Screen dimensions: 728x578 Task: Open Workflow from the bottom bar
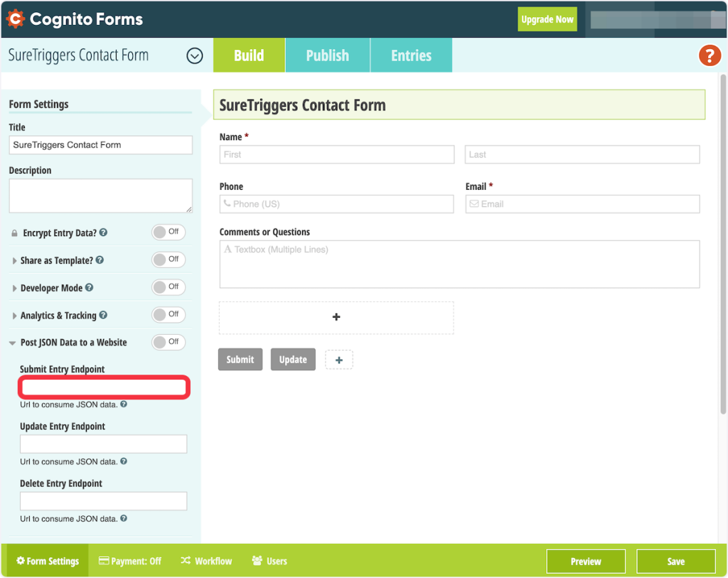click(x=206, y=561)
